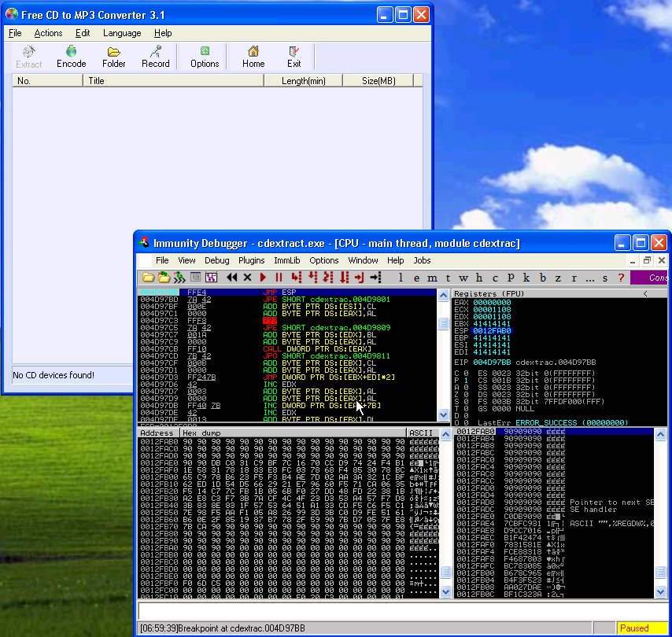This screenshot has width=672, height=637.
Task: Click the Length(min) column header
Action: (304, 80)
